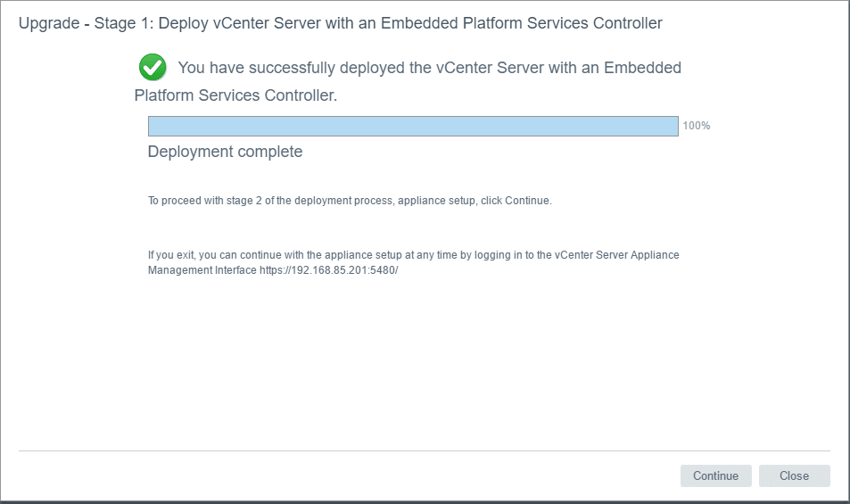The width and height of the screenshot is (850, 504).
Task: Click the "Deployment complete" status text
Action: point(225,152)
